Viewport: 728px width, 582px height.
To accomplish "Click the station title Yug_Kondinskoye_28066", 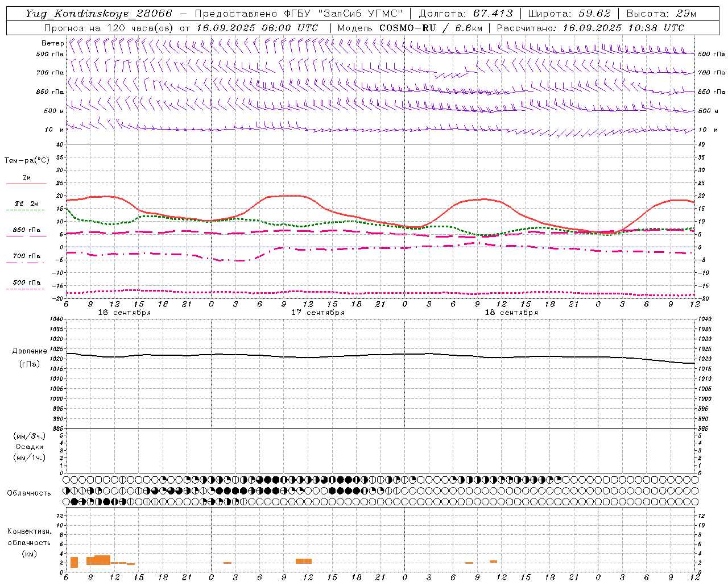I will pyautogui.click(x=99, y=14).
